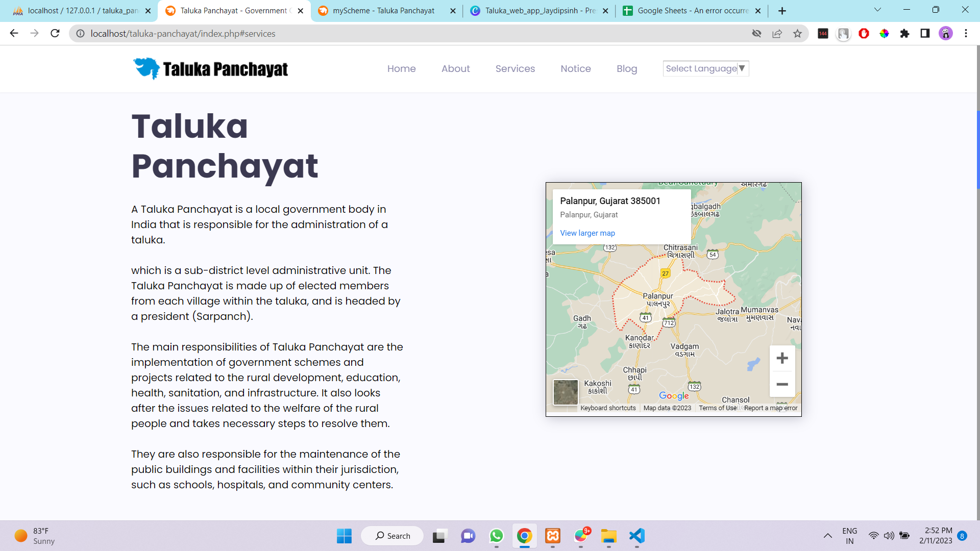Open the Chat app on taskbar
This screenshot has height=551, width=980.
point(468,536)
